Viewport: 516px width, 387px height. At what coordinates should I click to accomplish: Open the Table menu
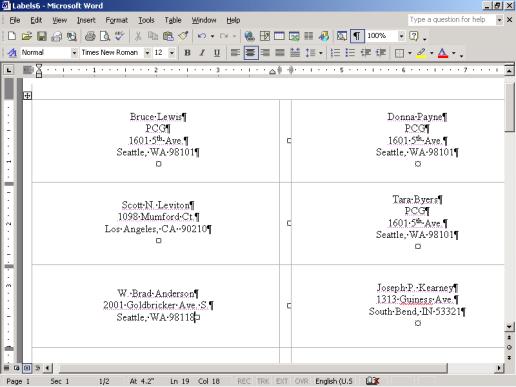pyautogui.click(x=173, y=20)
